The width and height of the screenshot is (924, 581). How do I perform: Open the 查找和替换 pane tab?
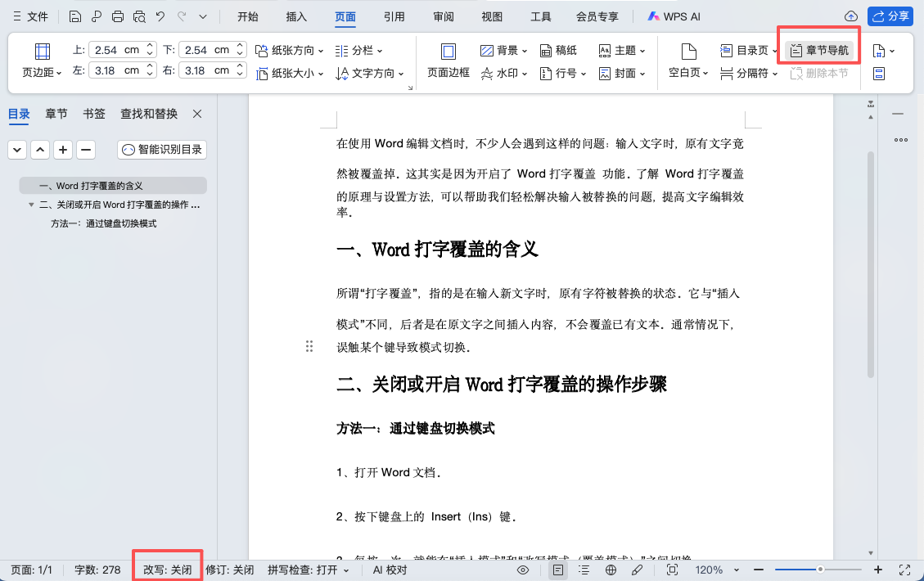pyautogui.click(x=148, y=114)
